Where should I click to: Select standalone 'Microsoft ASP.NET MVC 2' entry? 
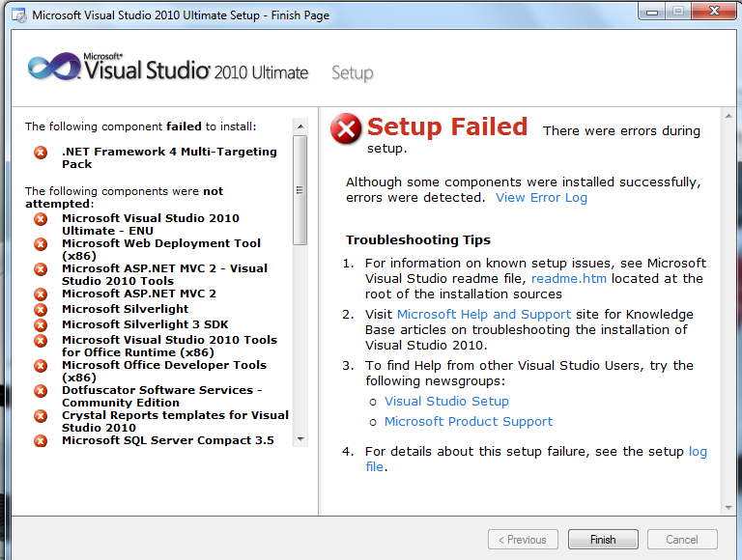point(139,294)
